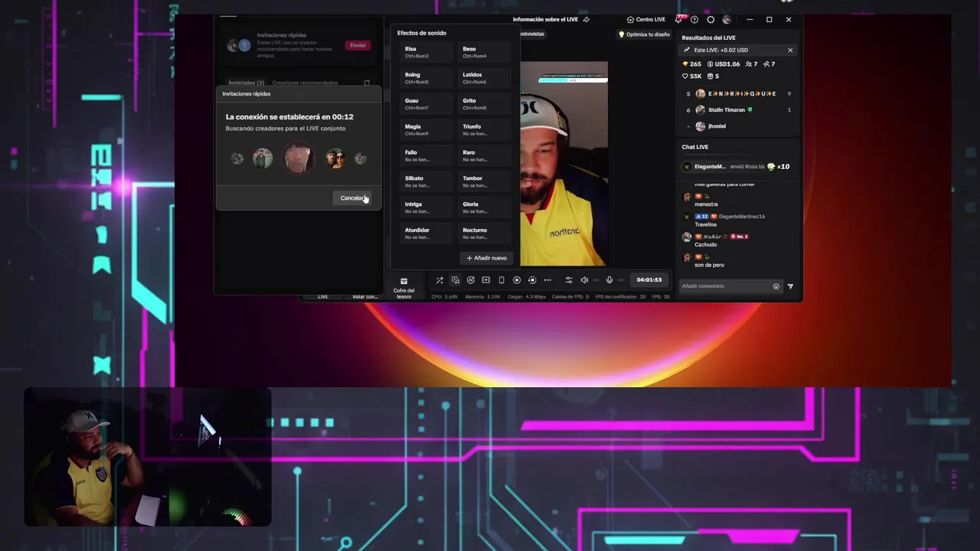
Task: Click the magic wand effects icon
Action: click(x=439, y=280)
